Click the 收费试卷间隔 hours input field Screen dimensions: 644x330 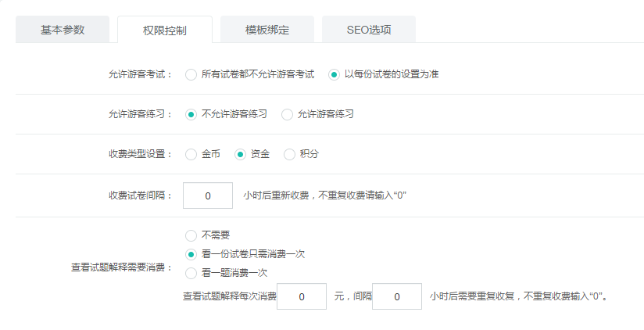[x=207, y=195]
